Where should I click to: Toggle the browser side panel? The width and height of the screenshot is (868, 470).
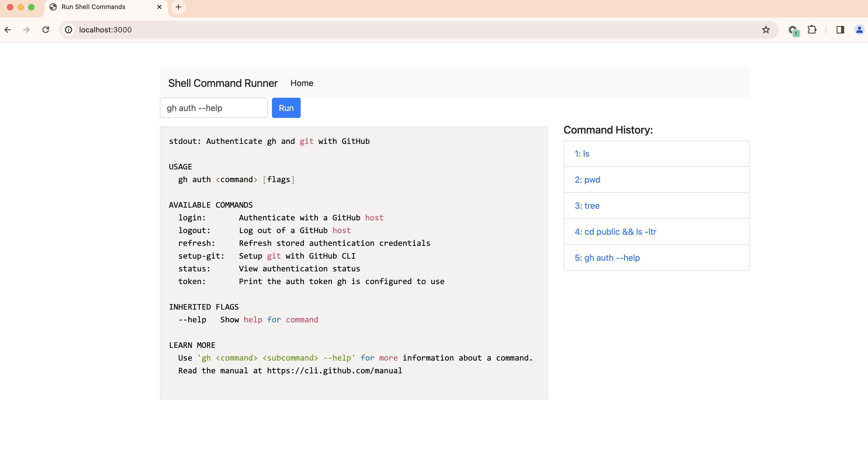click(x=840, y=30)
